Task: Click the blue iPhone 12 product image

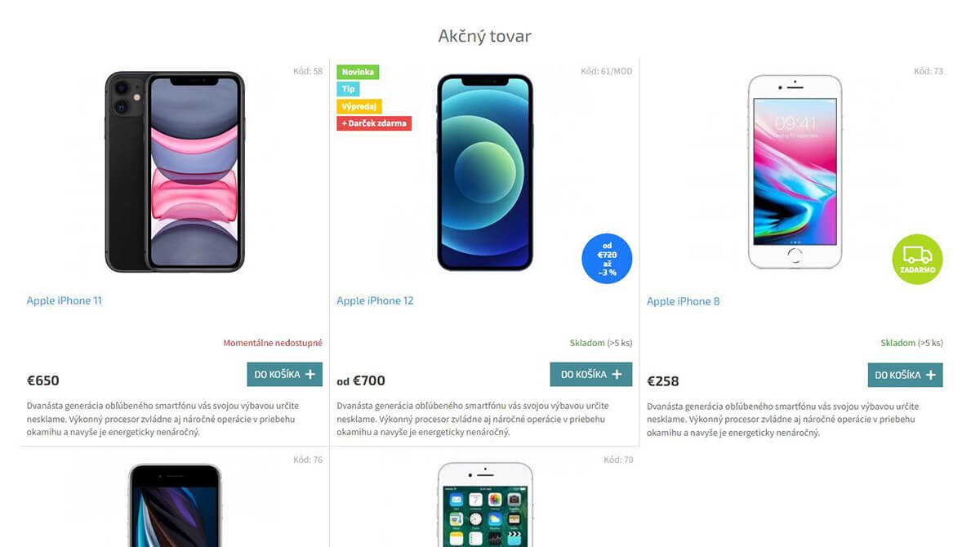Action: pyautogui.click(x=484, y=172)
